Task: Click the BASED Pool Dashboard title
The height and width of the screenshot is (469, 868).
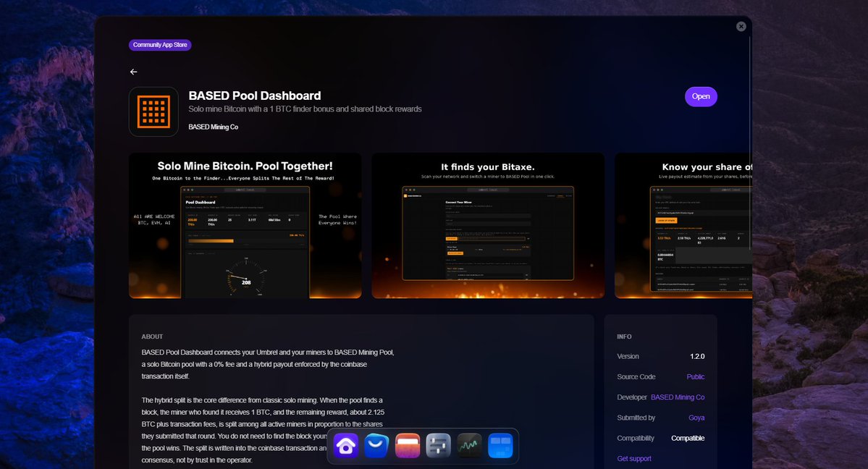Action: (255, 96)
